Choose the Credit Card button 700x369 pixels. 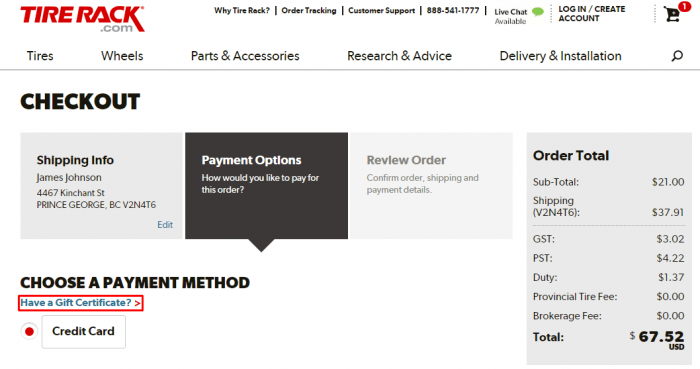(83, 332)
